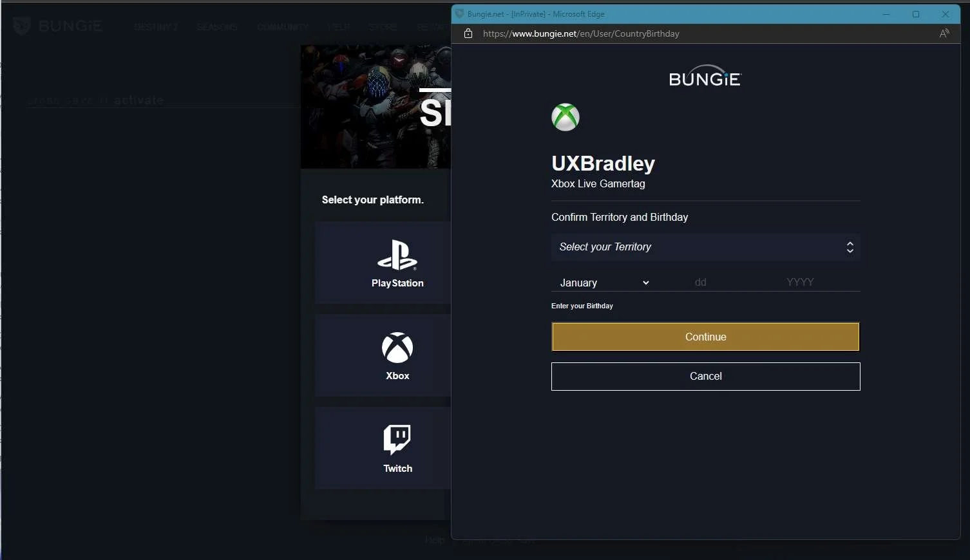Choose the Twitch platform card
This screenshot has height=560, width=970.
pyautogui.click(x=383, y=448)
